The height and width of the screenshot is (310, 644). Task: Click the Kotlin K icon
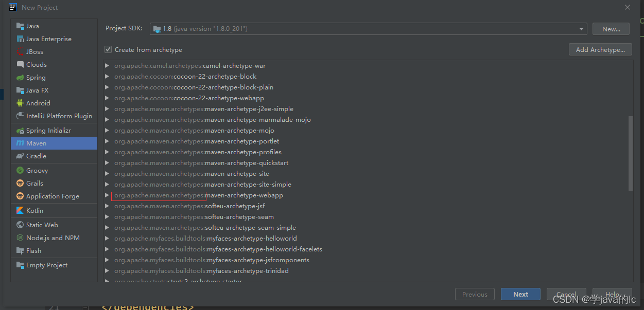(x=20, y=211)
